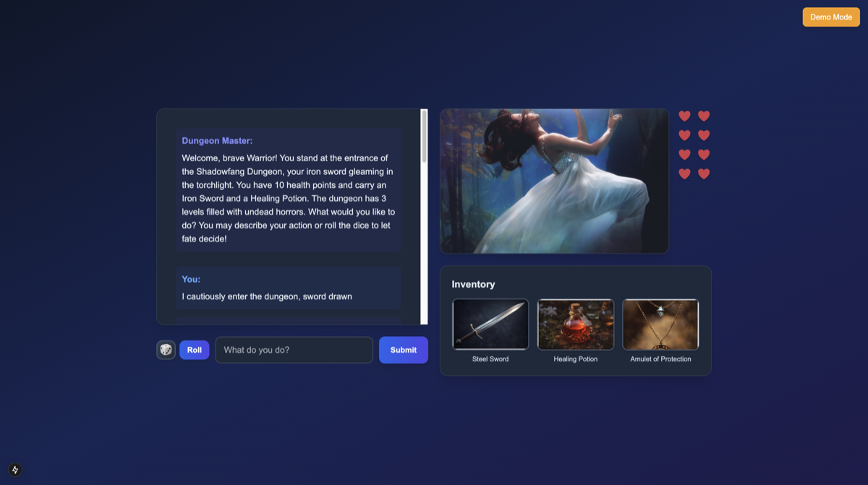Choose the Healing Potion inventory image

576,325
